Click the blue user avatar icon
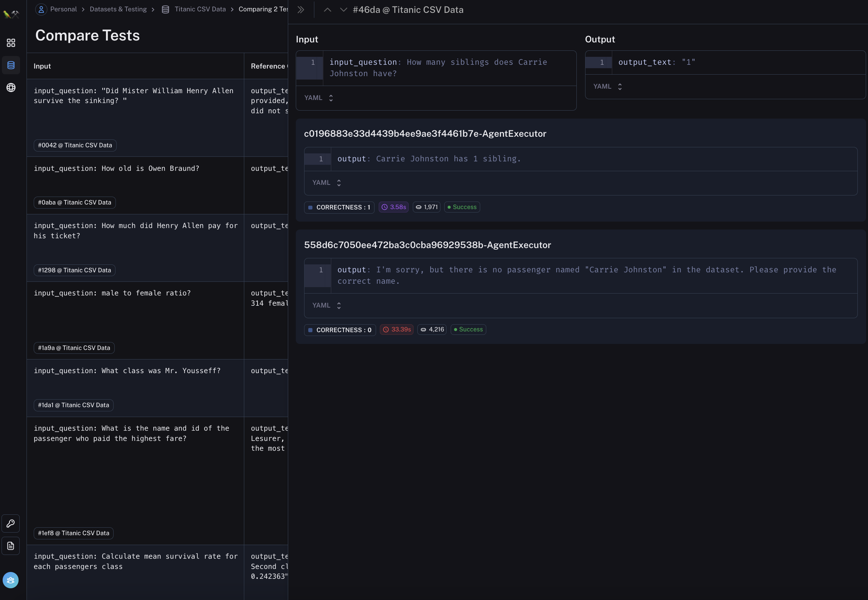The height and width of the screenshot is (600, 868). point(11,580)
